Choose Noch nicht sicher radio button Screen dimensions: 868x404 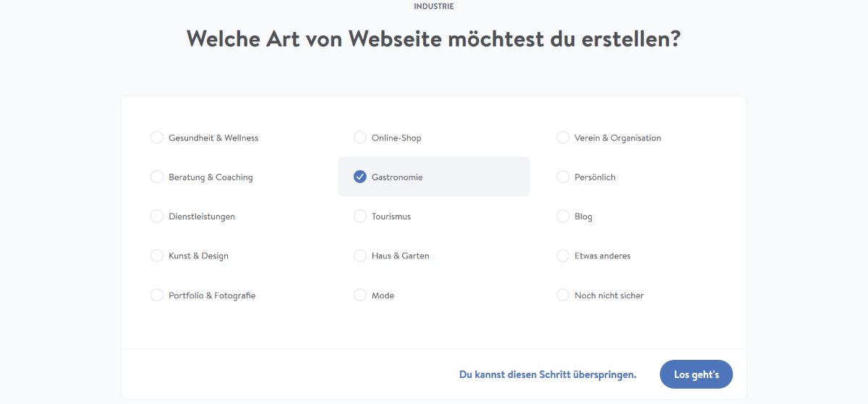click(563, 295)
